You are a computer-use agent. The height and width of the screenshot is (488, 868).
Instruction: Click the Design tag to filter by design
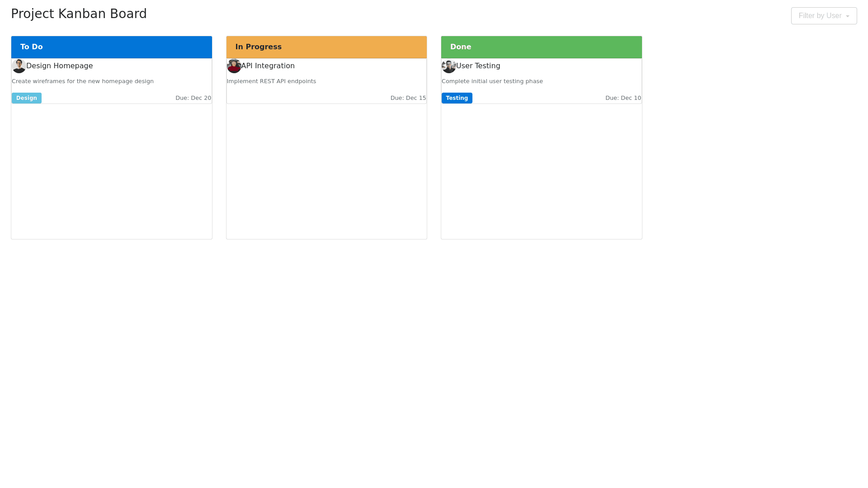(26, 98)
